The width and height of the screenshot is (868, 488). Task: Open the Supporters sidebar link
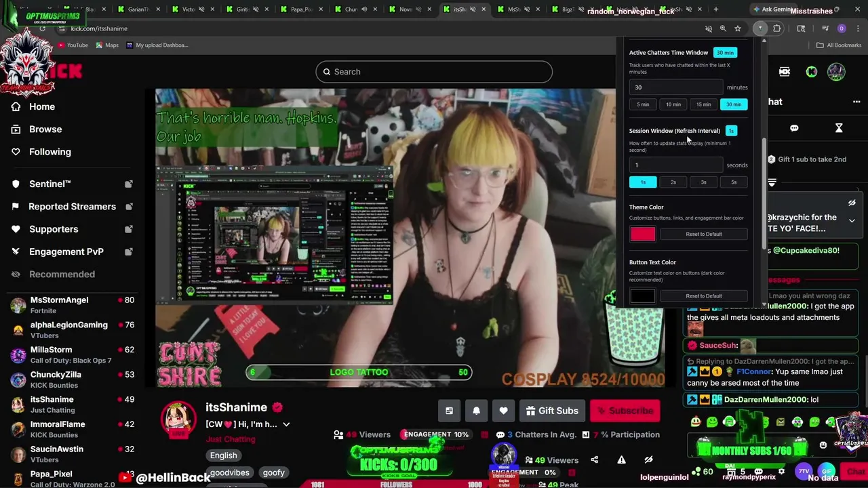click(54, 229)
